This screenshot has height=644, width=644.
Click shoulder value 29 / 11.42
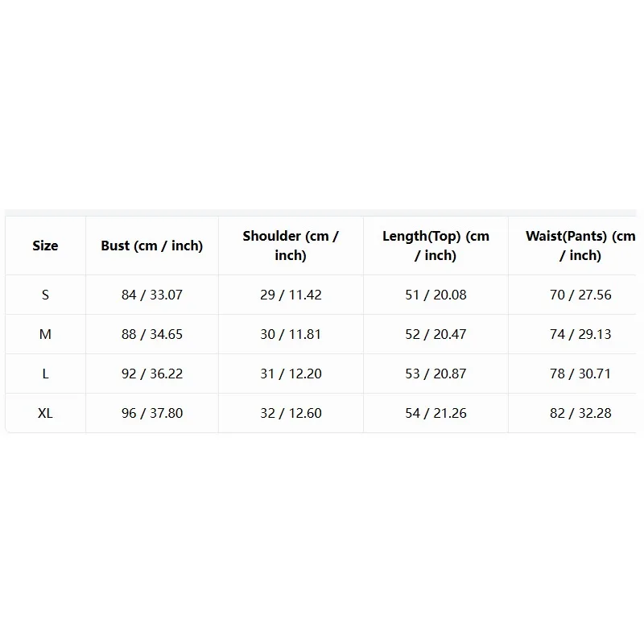point(291,295)
